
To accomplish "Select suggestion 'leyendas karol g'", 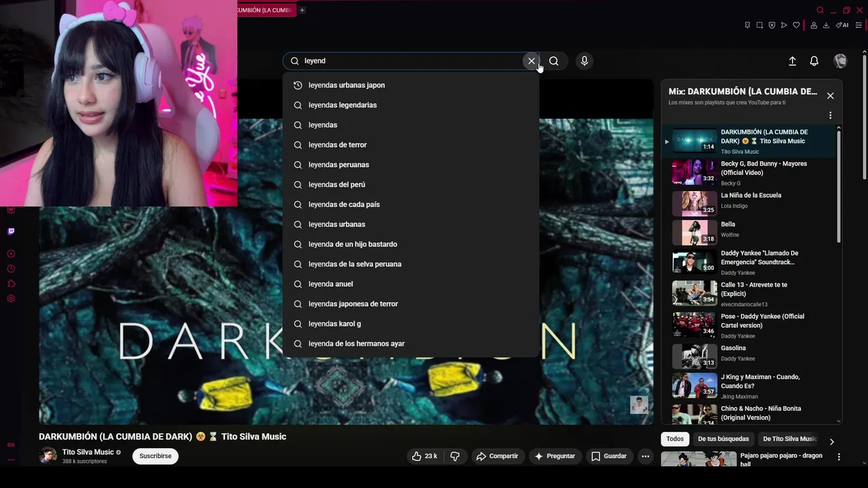I will pyautogui.click(x=411, y=324).
